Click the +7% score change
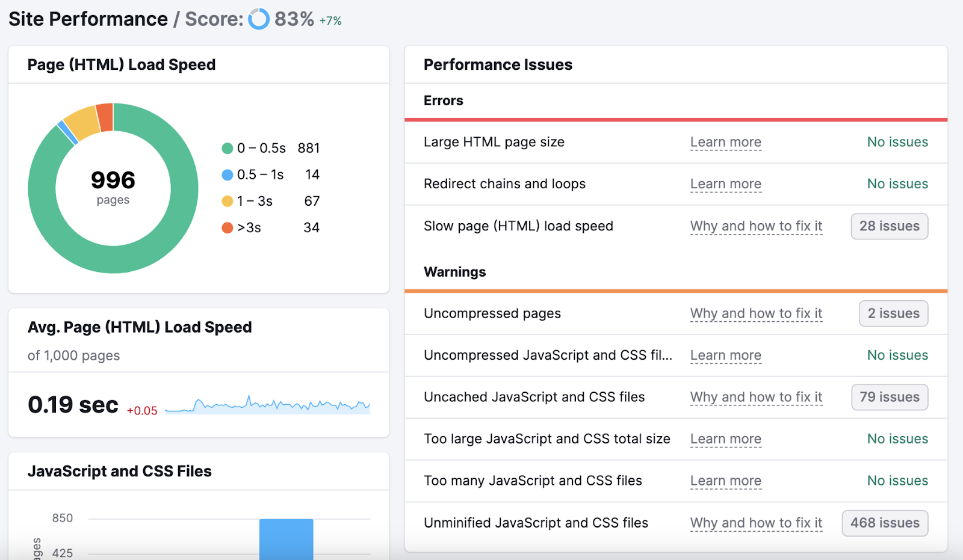This screenshot has height=560, width=963. 330,21
